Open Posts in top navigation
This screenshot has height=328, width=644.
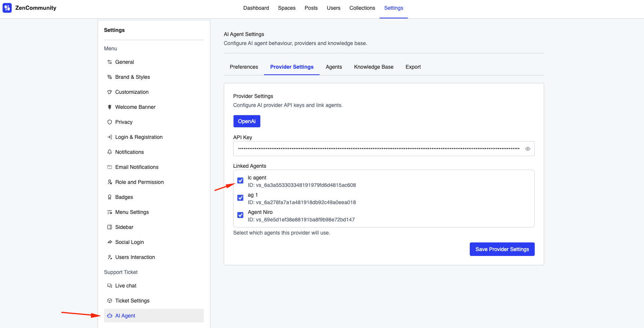(311, 8)
